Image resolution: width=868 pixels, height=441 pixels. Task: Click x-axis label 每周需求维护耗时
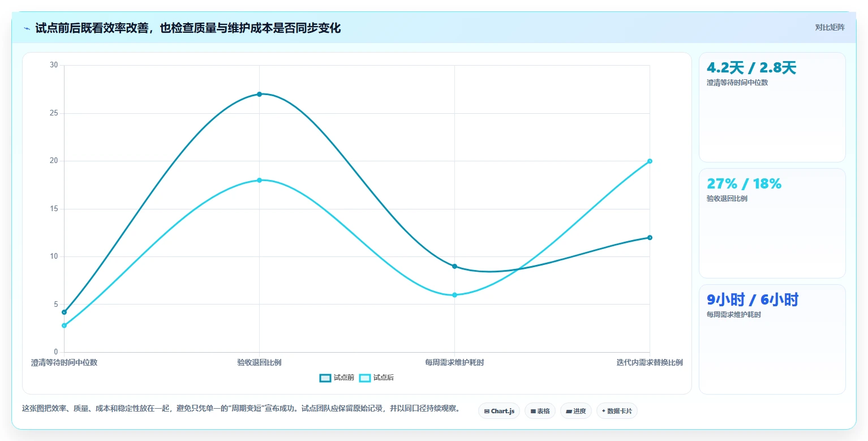point(454,362)
